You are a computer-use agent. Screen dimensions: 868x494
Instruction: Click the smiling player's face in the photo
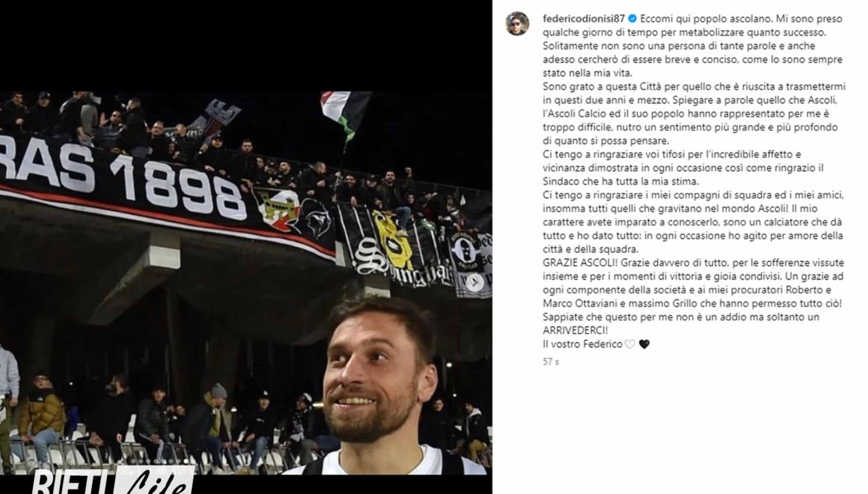(x=374, y=374)
